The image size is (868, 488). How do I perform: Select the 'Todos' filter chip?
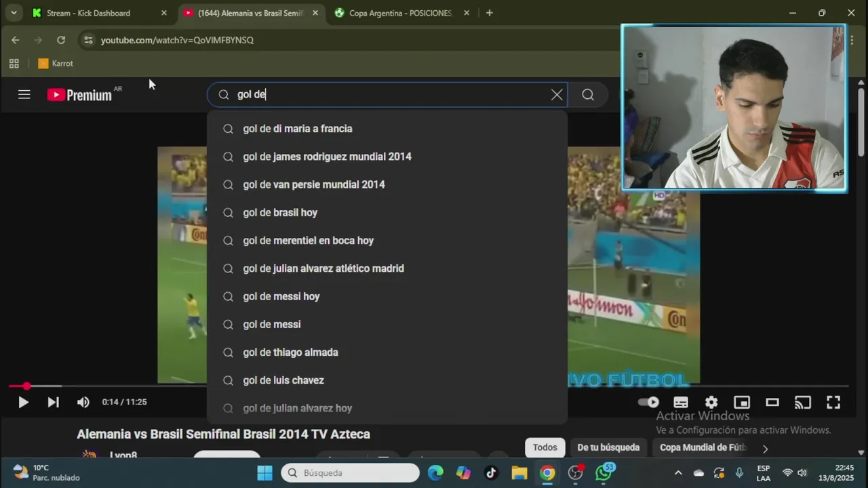point(545,447)
